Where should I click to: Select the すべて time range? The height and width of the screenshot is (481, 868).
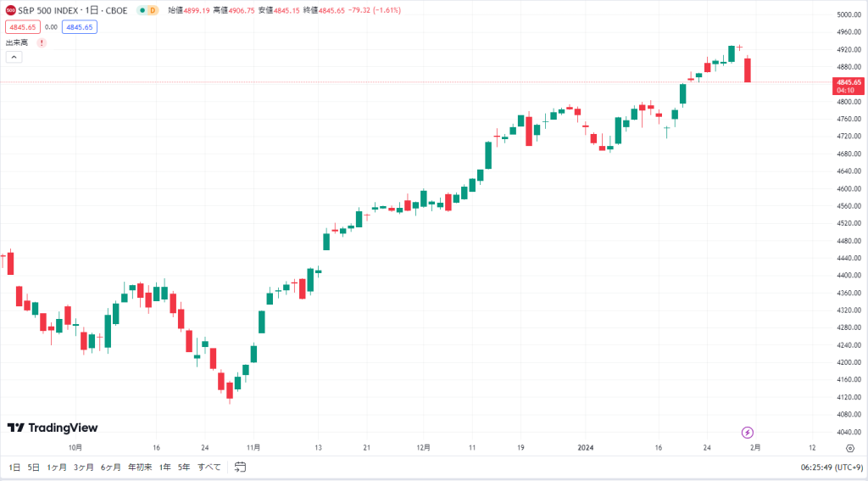pos(209,467)
